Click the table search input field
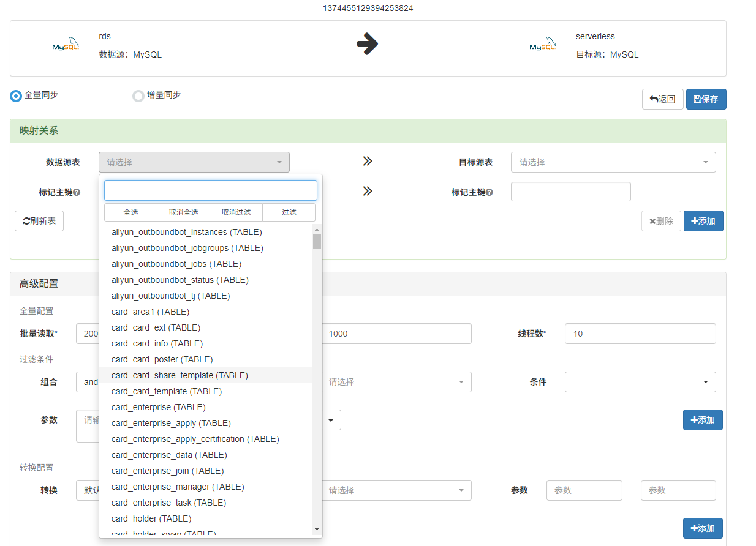Image resolution: width=756 pixels, height=546 pixels. (210, 190)
